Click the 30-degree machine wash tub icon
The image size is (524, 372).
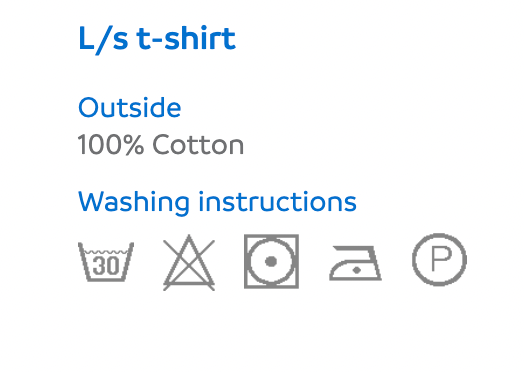106,262
